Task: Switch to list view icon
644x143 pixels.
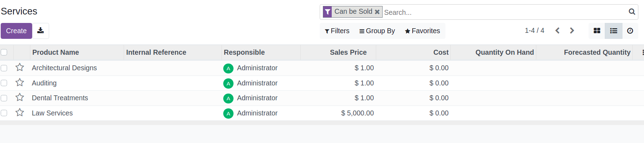Action: [x=614, y=31]
